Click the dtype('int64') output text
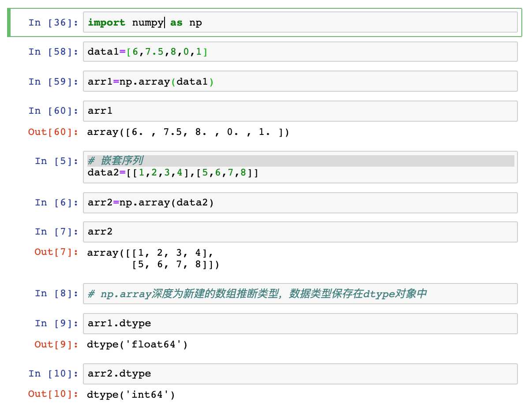 click(131, 394)
